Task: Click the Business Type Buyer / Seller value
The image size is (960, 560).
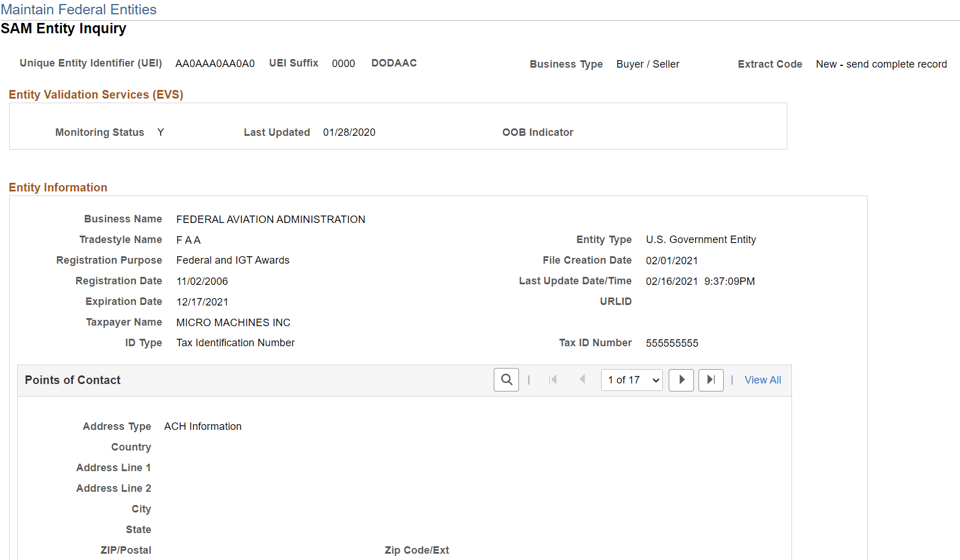Action: 647,64
